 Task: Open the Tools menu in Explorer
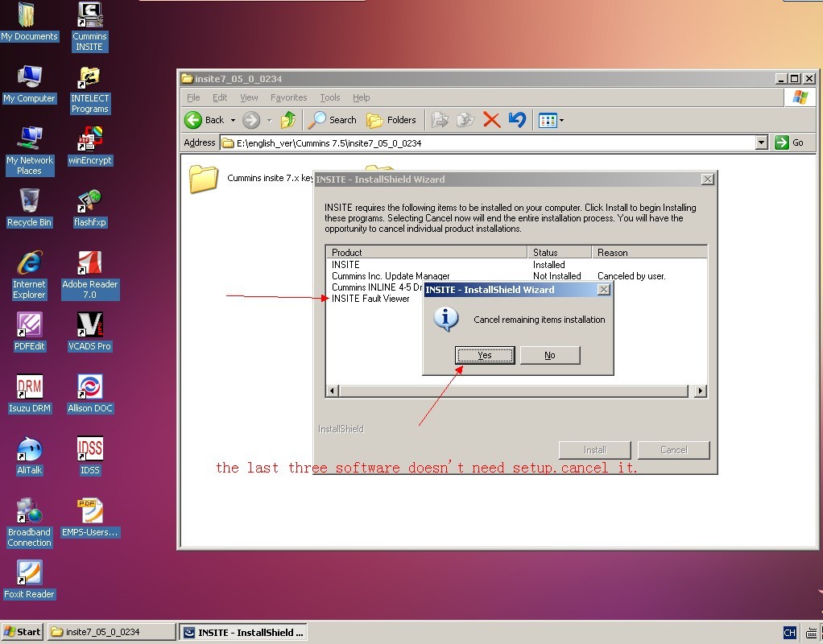pyautogui.click(x=330, y=97)
